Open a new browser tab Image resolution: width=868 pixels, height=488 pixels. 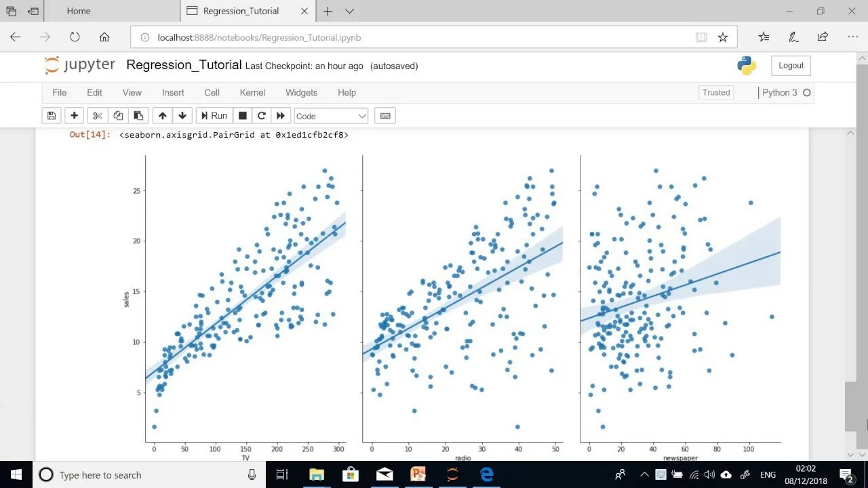(x=328, y=11)
